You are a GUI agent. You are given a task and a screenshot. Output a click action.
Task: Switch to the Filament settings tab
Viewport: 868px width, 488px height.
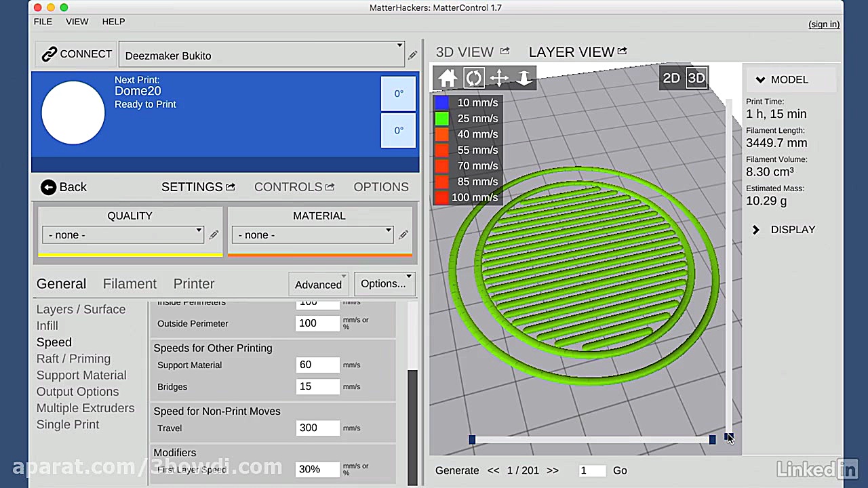point(130,284)
